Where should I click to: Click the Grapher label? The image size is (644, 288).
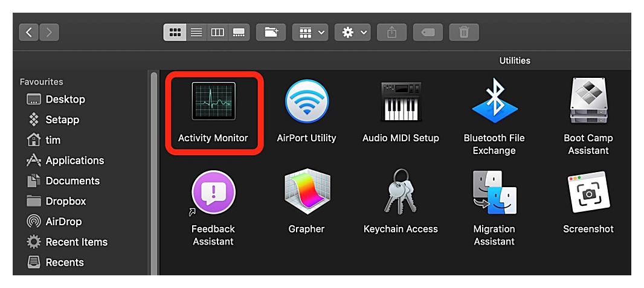[306, 229]
